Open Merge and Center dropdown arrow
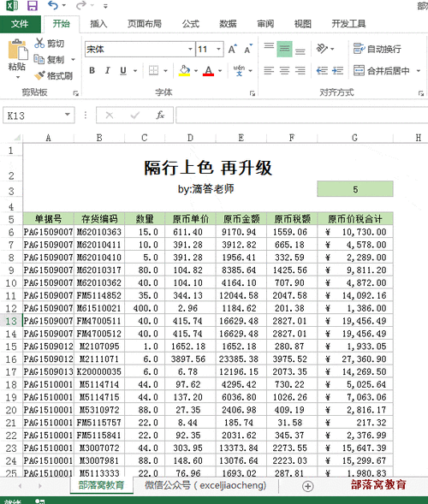The image size is (428, 504). tap(418, 71)
